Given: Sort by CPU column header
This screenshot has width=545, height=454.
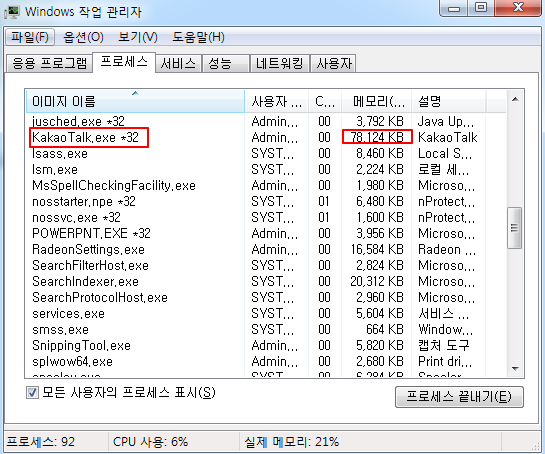Looking at the screenshot, I should [x=325, y=101].
